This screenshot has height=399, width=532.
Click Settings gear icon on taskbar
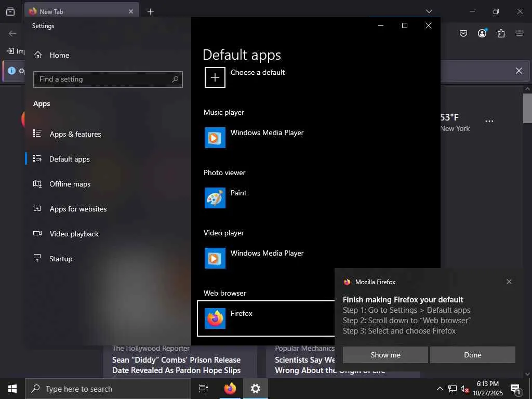[x=255, y=389]
